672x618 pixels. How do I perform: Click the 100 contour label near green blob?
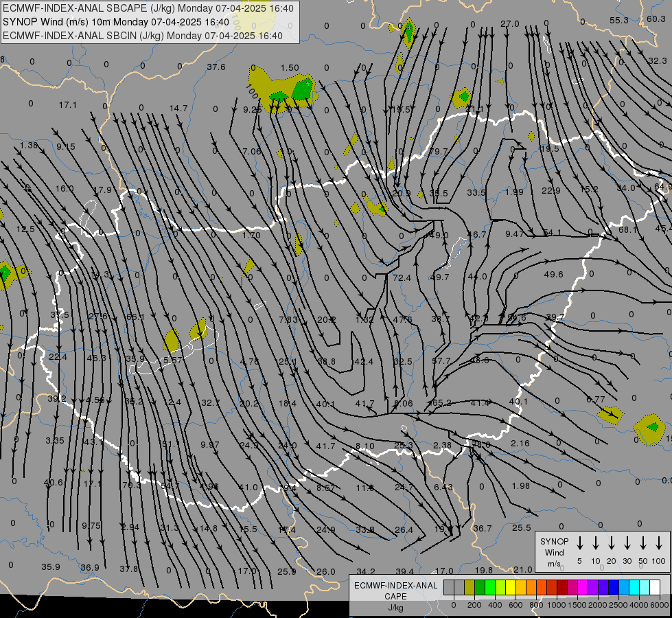pyautogui.click(x=252, y=91)
